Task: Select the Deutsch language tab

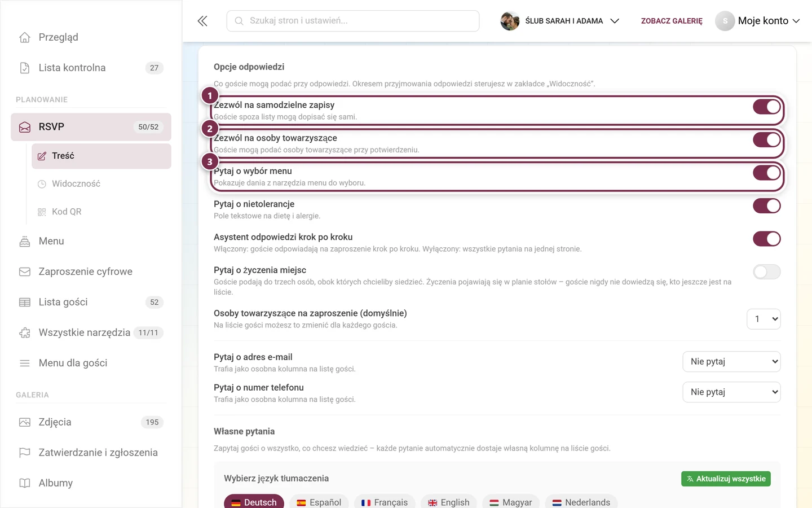Action: click(255, 502)
